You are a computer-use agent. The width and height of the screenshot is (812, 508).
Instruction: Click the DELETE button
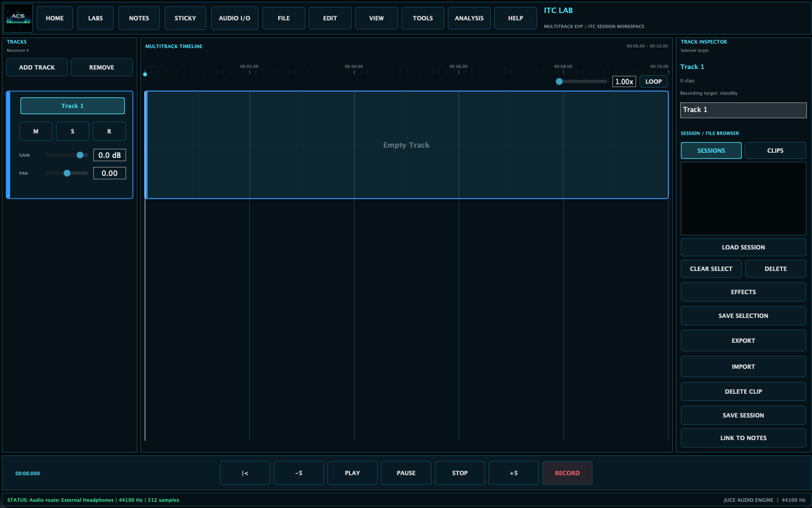pyautogui.click(x=776, y=269)
